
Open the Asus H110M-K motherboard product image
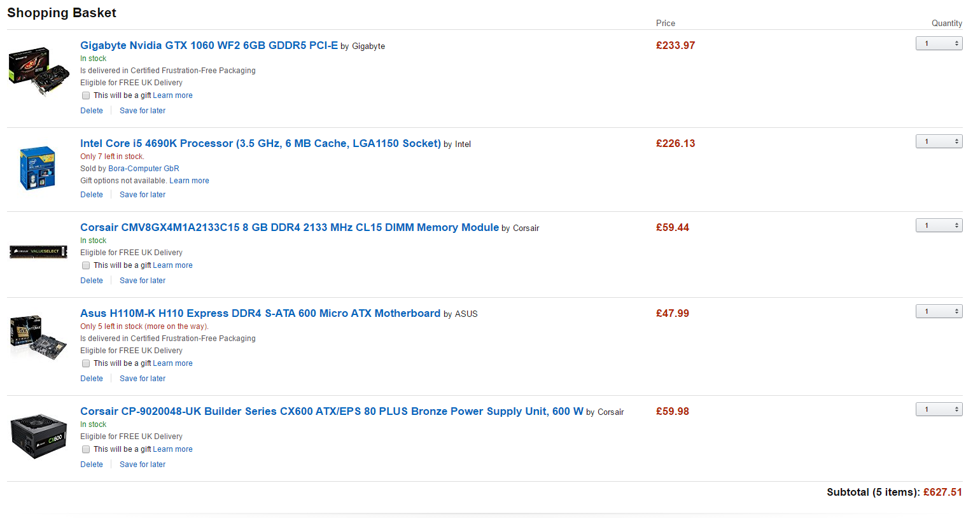[38, 338]
